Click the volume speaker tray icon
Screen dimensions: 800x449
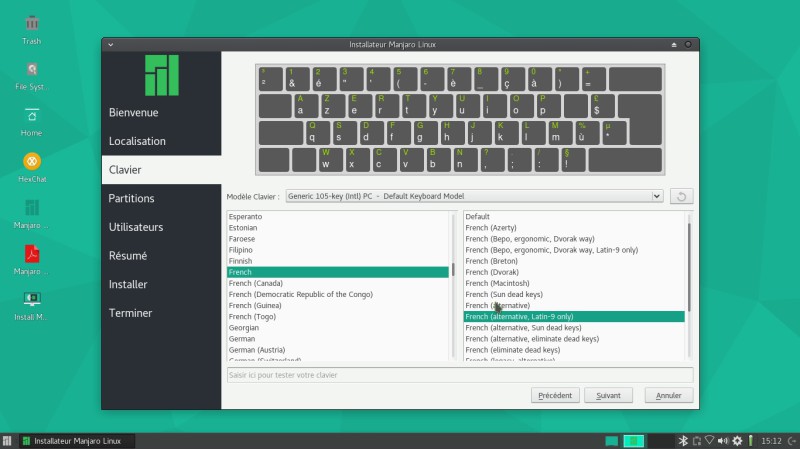point(723,441)
